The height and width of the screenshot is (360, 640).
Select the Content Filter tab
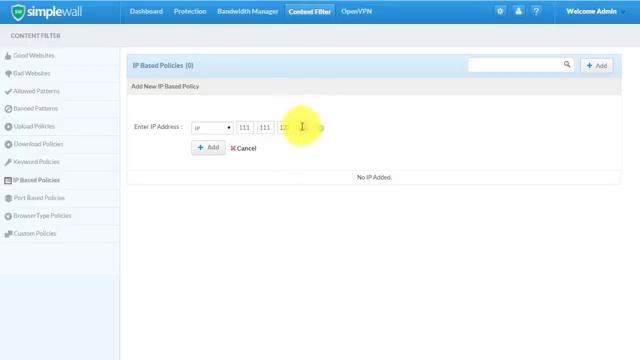pos(309,12)
